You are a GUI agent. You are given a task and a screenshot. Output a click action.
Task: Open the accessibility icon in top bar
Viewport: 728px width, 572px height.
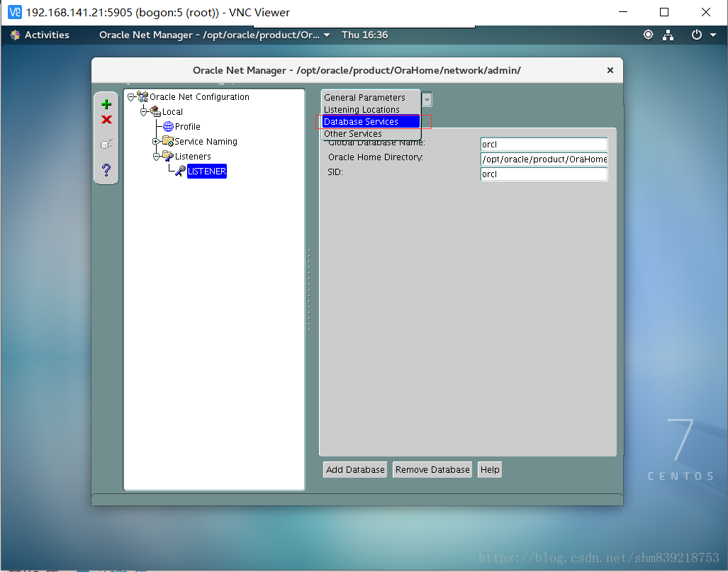648,35
